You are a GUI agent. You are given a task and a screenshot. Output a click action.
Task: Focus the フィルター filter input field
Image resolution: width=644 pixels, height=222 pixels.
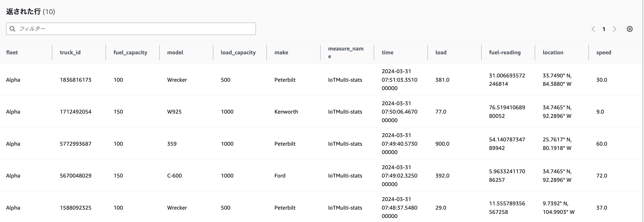[135, 29]
